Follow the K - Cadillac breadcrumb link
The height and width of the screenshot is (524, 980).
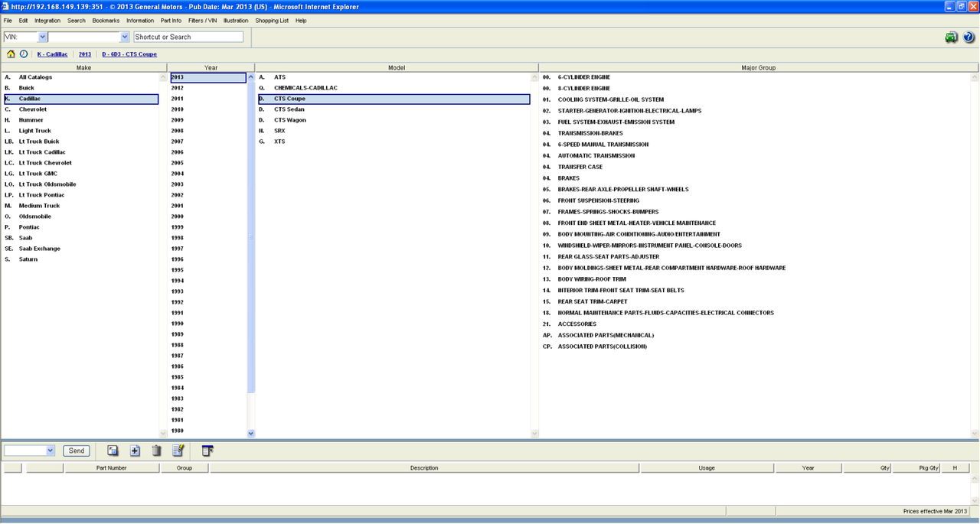(x=52, y=54)
